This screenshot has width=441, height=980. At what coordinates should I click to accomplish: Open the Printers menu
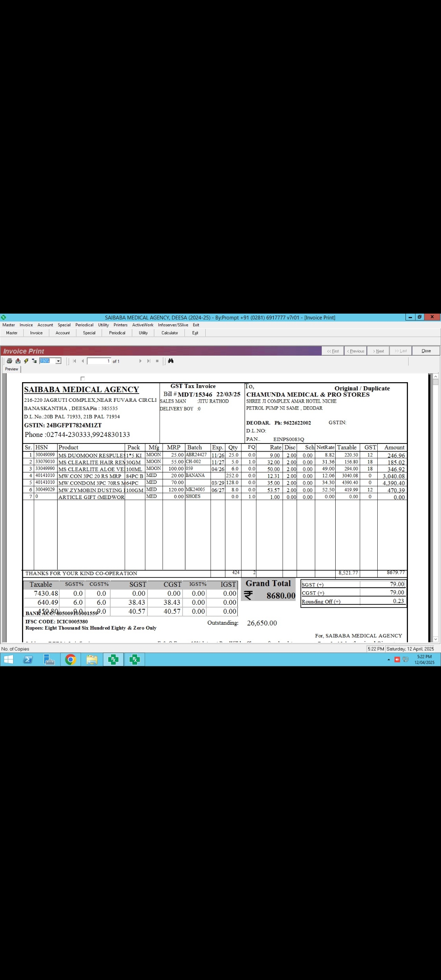[x=120, y=325]
